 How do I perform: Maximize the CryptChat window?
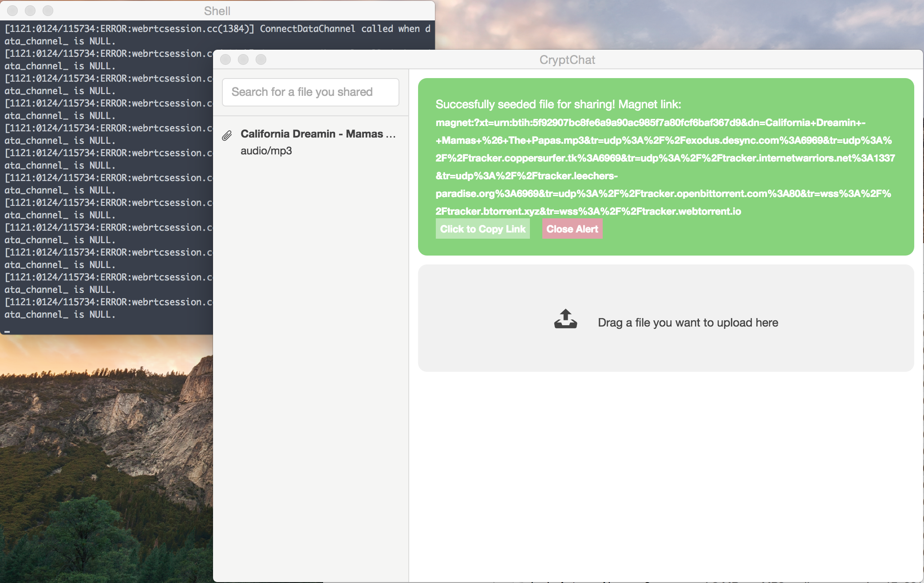coord(261,59)
